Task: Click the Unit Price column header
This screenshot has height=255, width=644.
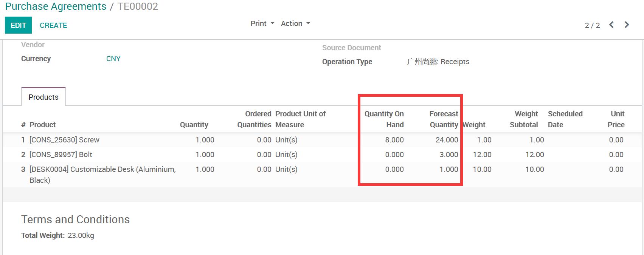Action: point(616,119)
